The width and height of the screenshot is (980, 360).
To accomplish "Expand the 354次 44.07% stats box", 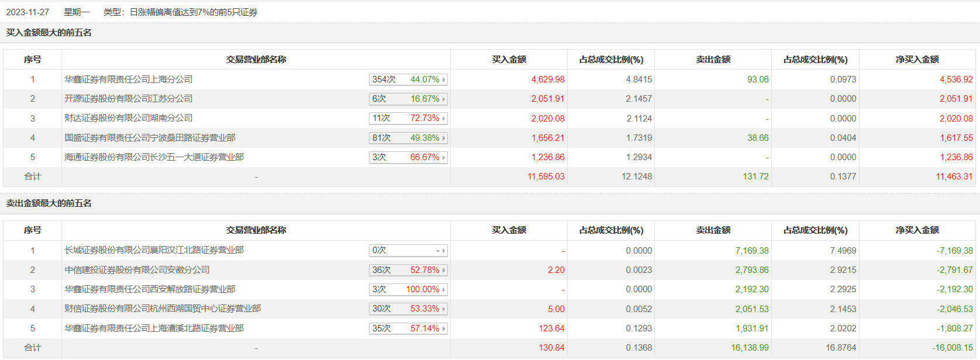I will 408,79.
